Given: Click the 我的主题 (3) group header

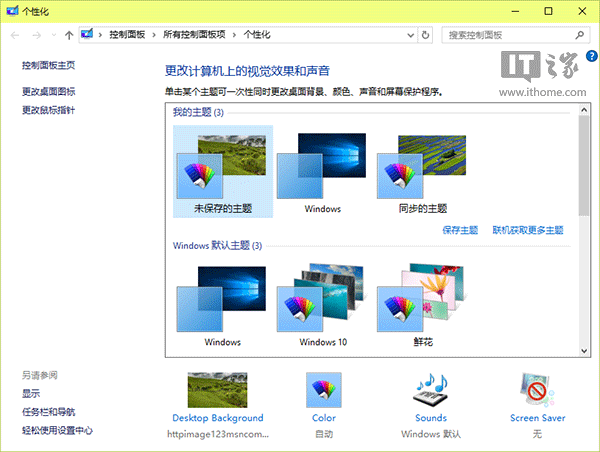Looking at the screenshot, I should pyautogui.click(x=198, y=112).
